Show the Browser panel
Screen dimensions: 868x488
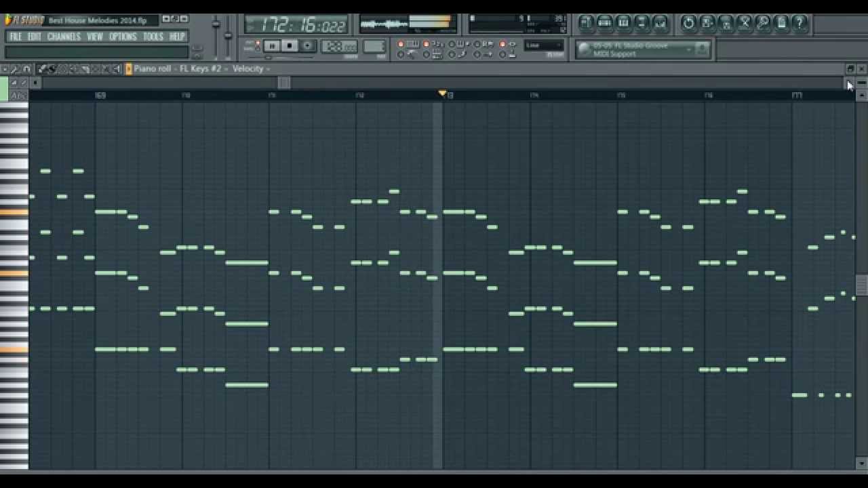(x=642, y=23)
